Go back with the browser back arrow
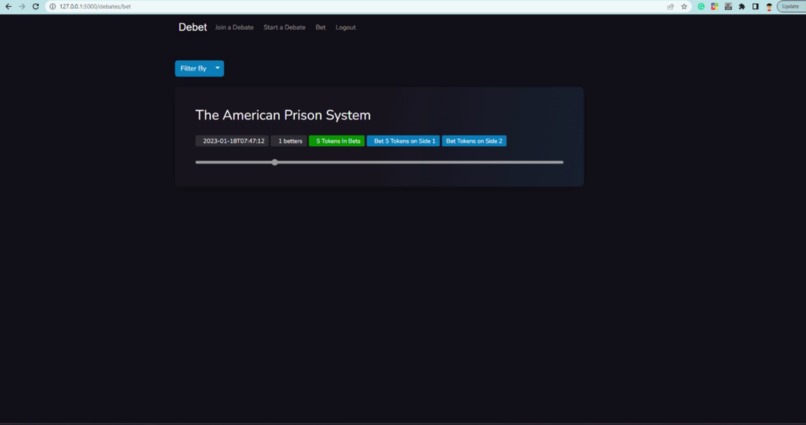Screen dimensions: 806x425 (8, 7)
